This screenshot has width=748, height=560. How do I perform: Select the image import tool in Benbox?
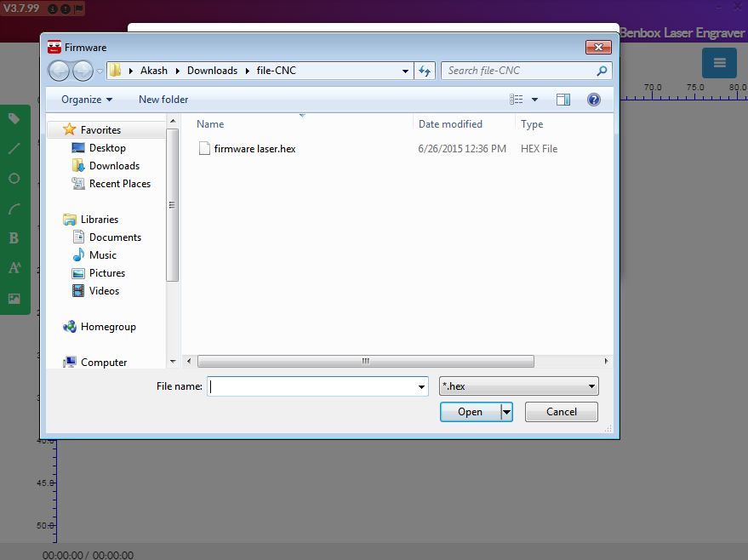tap(14, 299)
